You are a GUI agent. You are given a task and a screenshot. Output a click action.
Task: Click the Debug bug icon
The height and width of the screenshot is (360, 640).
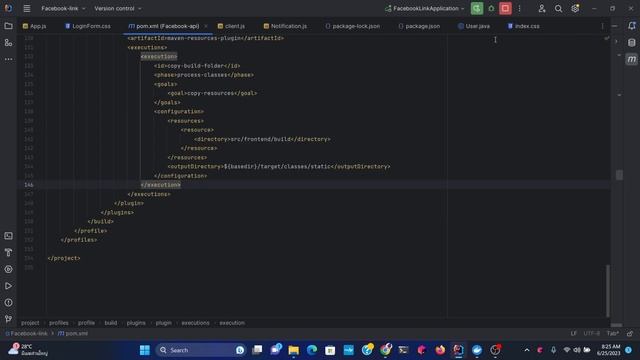coord(491,9)
